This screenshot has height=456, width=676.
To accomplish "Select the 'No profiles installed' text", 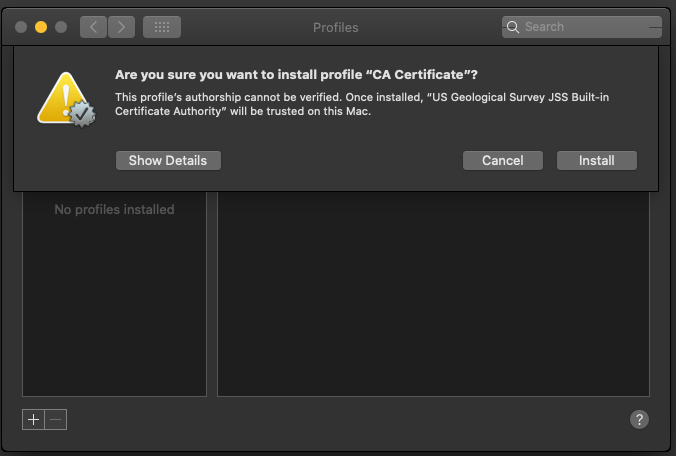I will click(114, 209).
